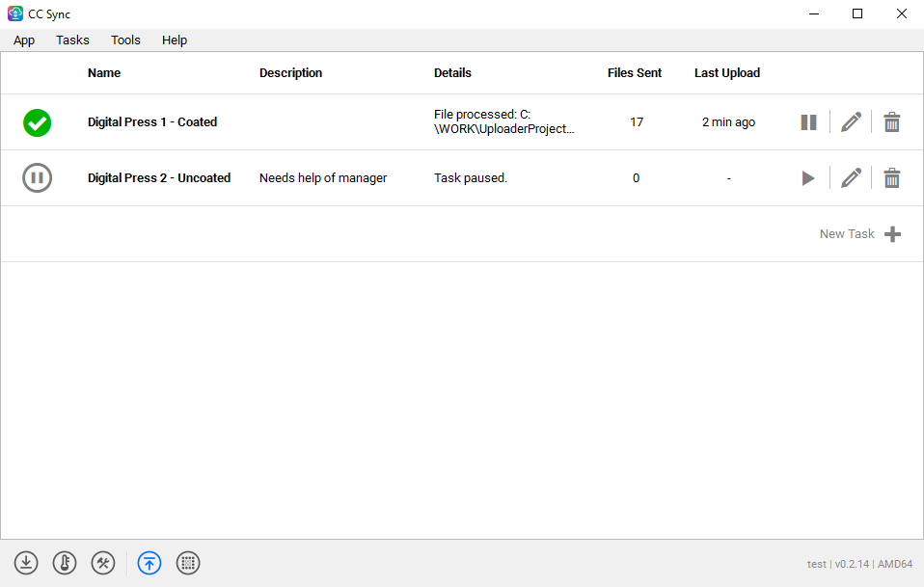Click the files sent value 17
Screen dimensions: 924x587
click(x=637, y=121)
